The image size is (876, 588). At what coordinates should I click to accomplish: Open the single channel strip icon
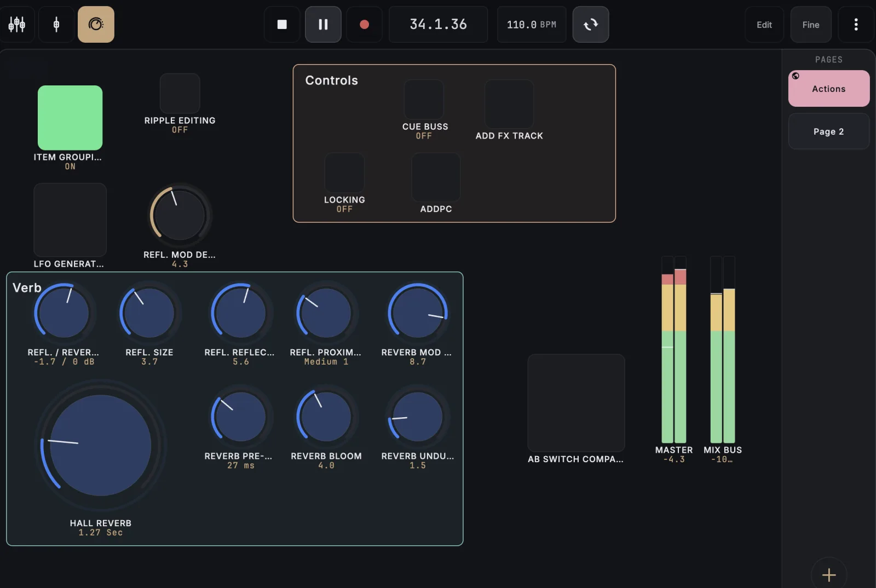pos(56,24)
